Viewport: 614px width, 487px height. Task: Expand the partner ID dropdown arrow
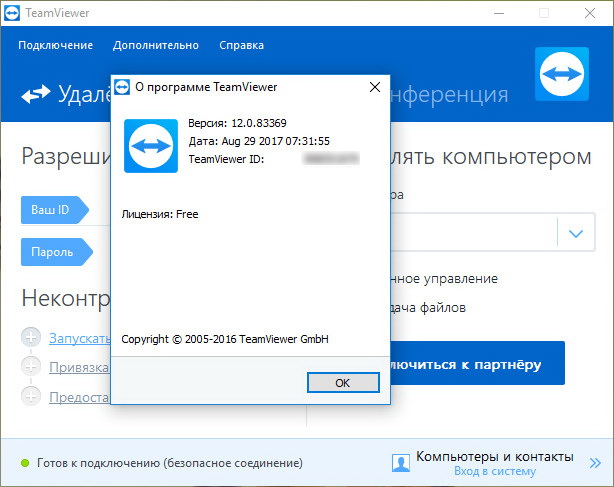coord(576,233)
